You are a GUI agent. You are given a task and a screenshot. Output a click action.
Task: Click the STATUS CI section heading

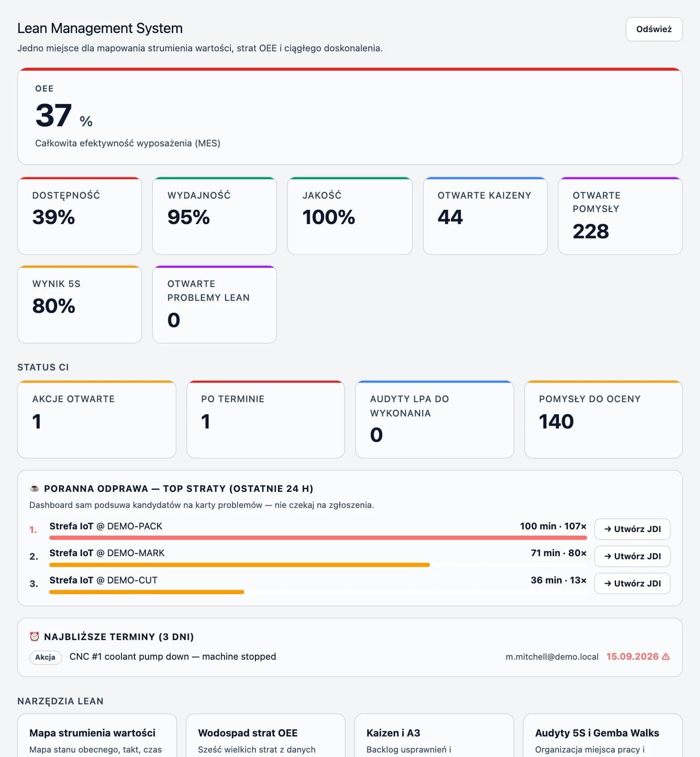43,367
